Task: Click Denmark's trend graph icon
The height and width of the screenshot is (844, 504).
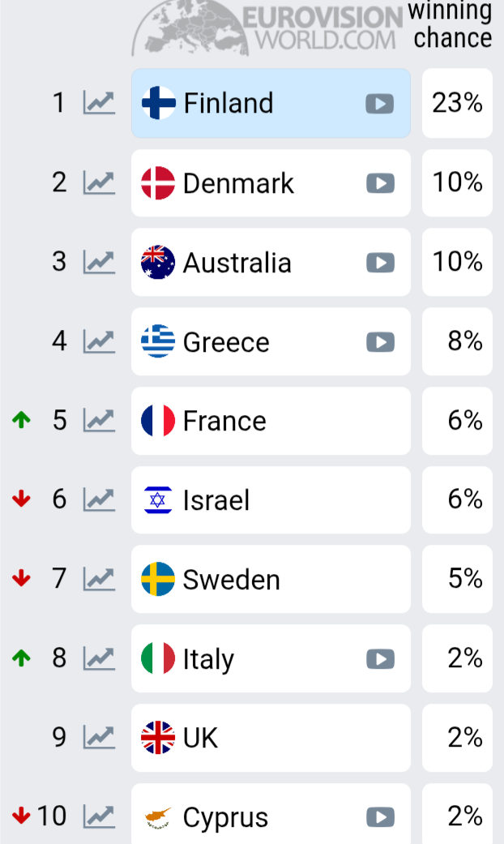Action: pyautogui.click(x=99, y=182)
